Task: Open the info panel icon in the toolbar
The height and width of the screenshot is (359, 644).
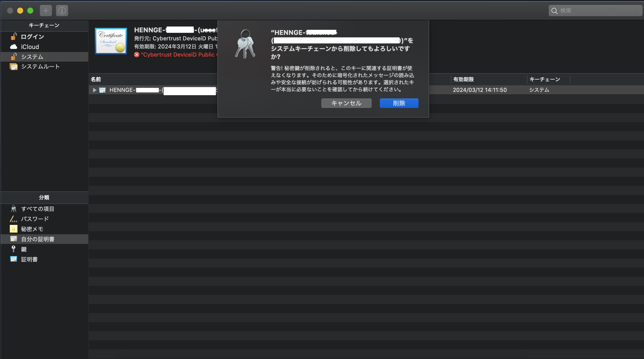Action: point(62,10)
